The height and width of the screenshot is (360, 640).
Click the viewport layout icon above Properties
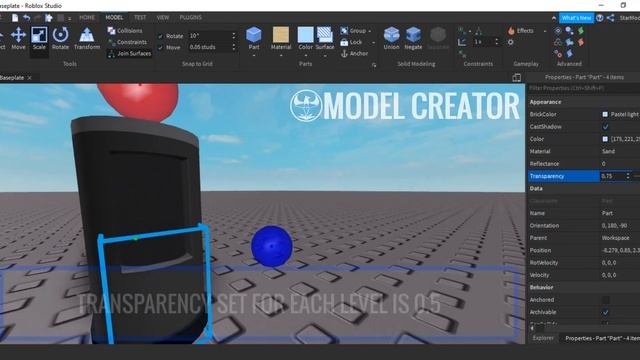point(516,78)
